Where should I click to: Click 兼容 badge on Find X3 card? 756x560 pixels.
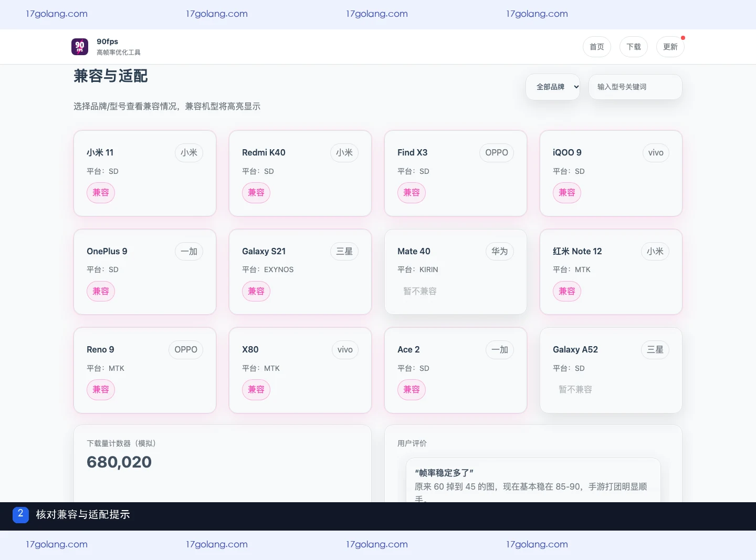[412, 193]
